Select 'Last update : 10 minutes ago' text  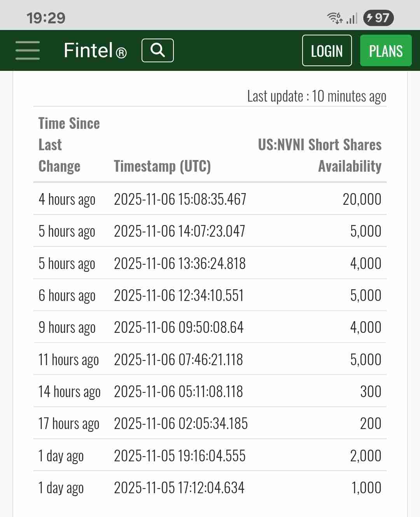point(317,96)
